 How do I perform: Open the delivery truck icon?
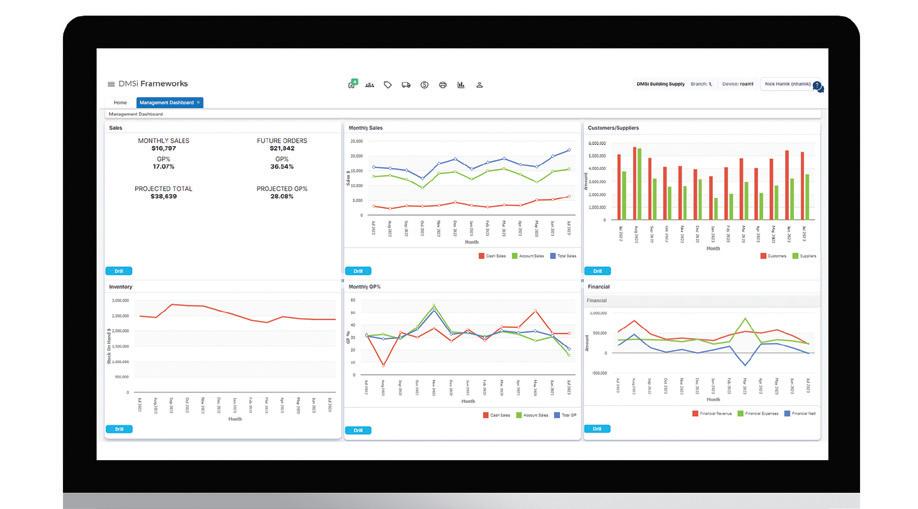[x=406, y=85]
